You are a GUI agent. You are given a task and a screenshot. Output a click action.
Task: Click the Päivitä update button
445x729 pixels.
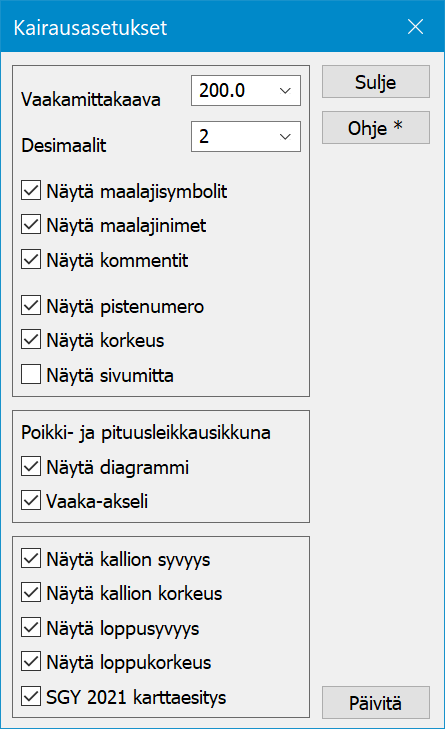376,703
